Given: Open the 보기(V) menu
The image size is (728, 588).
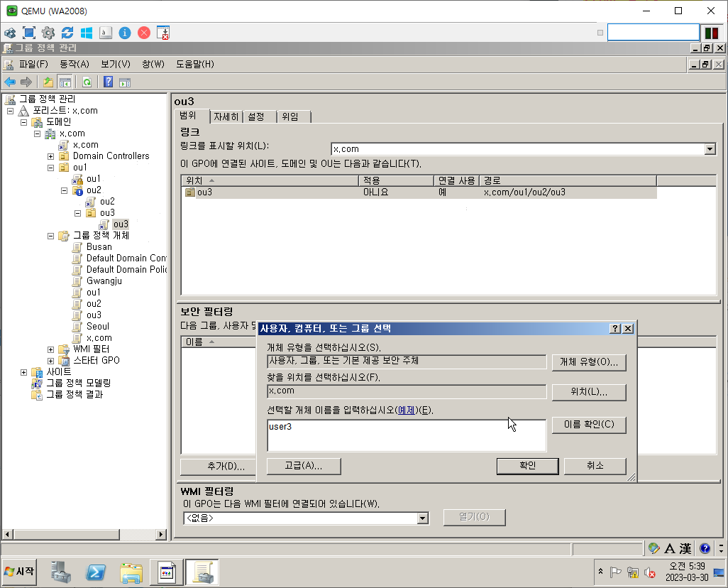Looking at the screenshot, I should (116, 64).
